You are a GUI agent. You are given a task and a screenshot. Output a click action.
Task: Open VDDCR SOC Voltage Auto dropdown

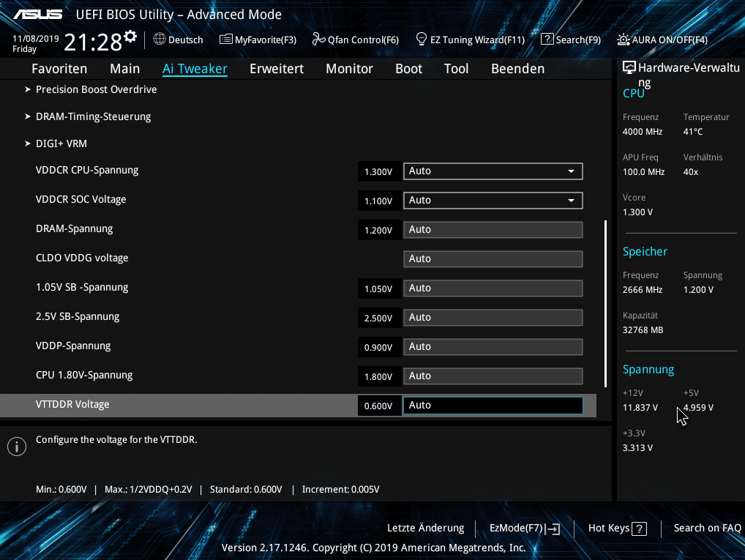click(x=493, y=201)
